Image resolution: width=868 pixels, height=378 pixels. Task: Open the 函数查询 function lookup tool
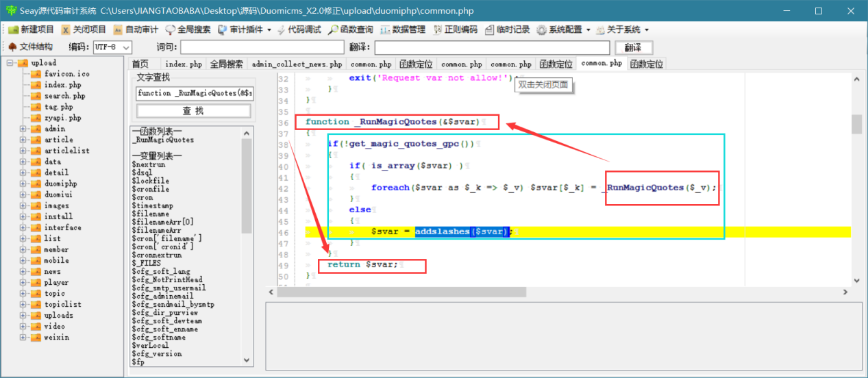click(351, 29)
